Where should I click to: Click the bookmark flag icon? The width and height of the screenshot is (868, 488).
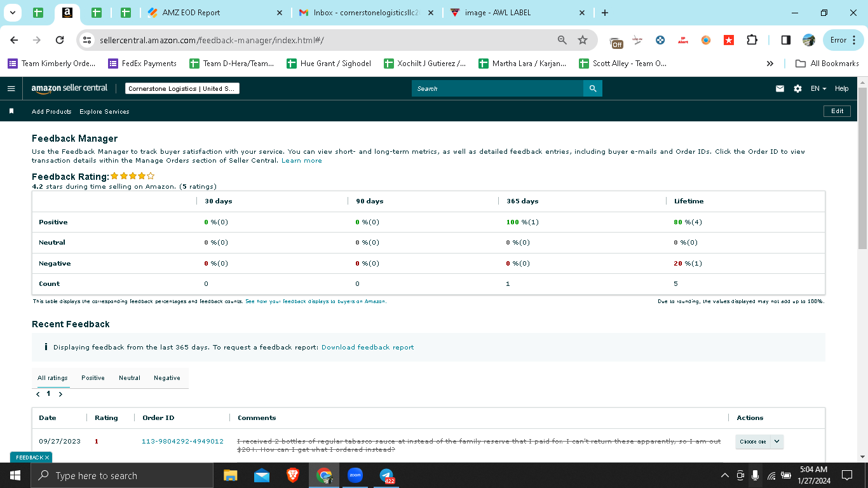(x=11, y=111)
